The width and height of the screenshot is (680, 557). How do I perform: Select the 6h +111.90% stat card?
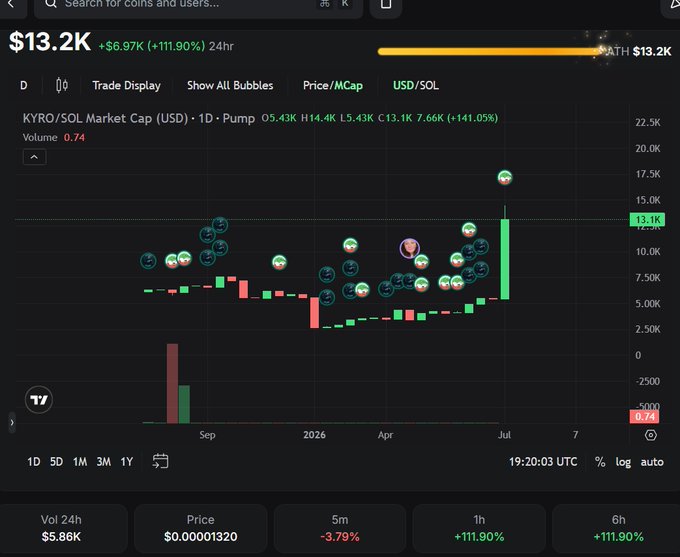[618, 528]
